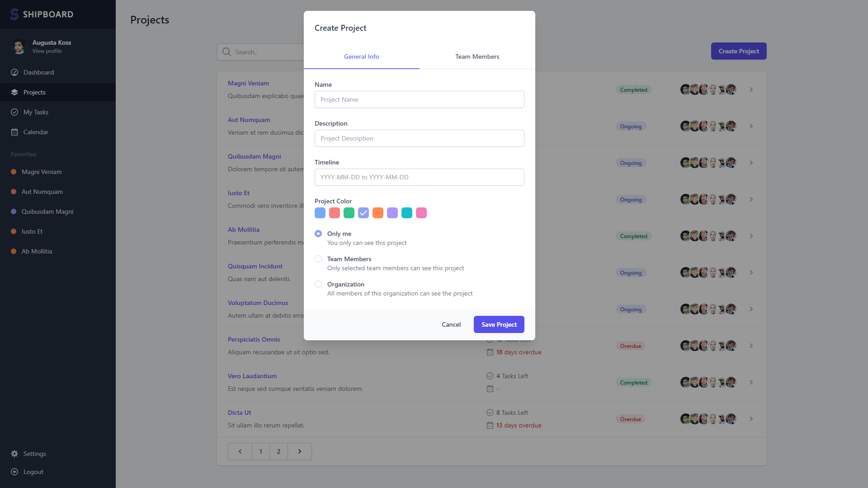Click the My Tasks checkmark icon
Image resolution: width=868 pixels, height=488 pixels.
[x=14, y=112]
